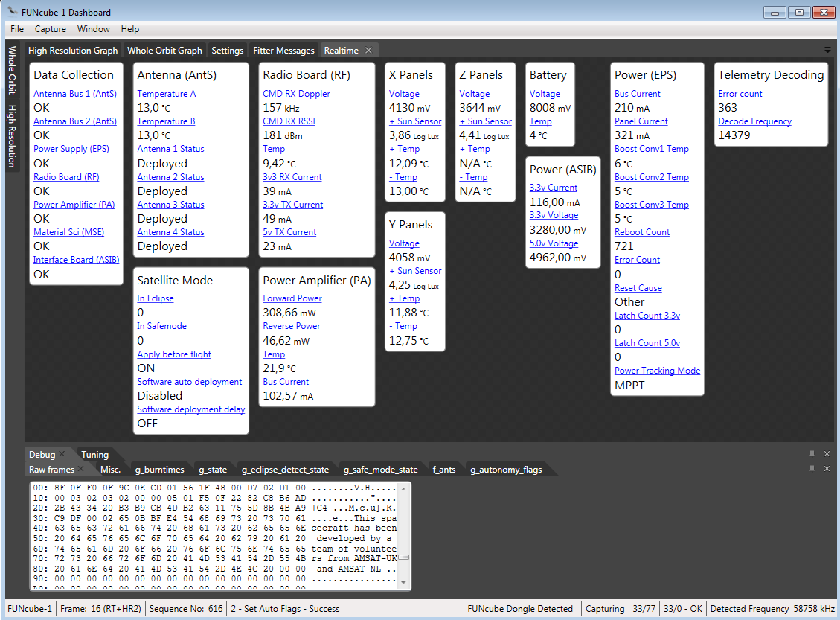840x620 pixels.
Task: Open the Software auto deployment link
Action: pyautogui.click(x=190, y=382)
